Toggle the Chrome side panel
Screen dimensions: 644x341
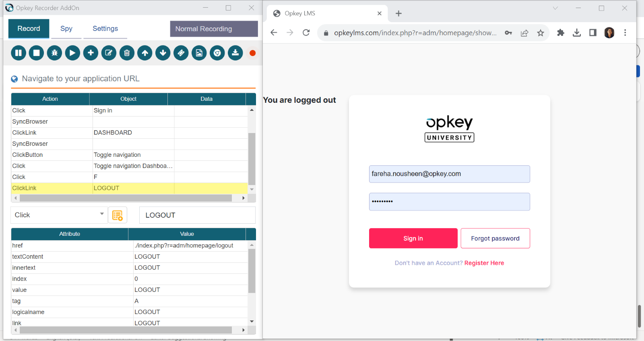593,33
